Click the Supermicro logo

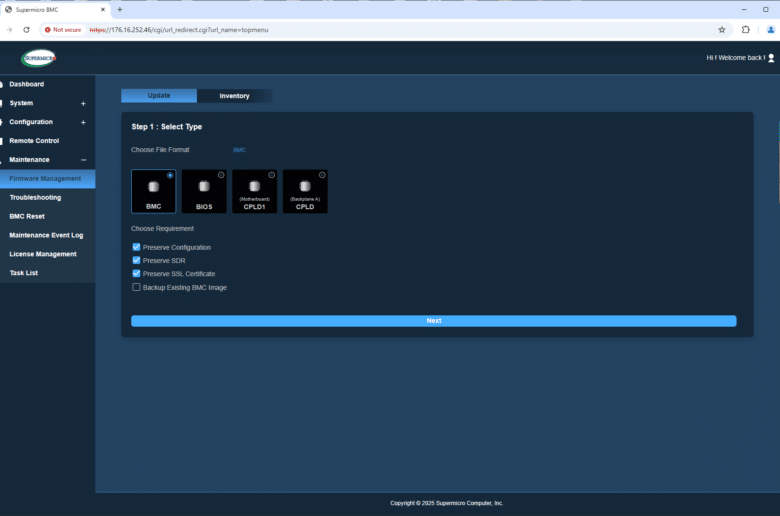click(x=39, y=58)
